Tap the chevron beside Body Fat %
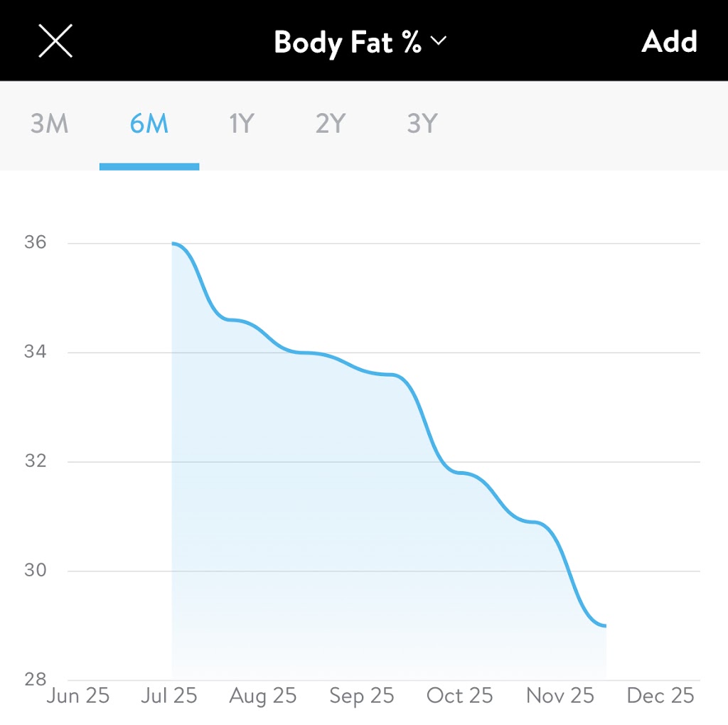 tap(438, 42)
